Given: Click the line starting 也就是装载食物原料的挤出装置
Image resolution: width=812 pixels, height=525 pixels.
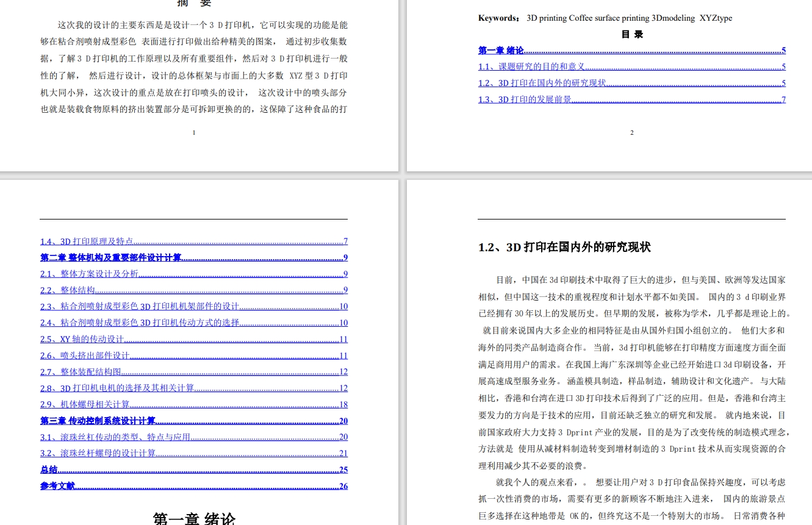Looking at the screenshot, I should point(194,110).
